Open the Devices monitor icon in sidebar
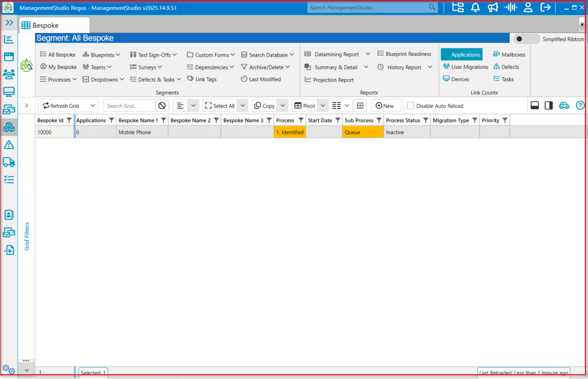Screen dimensions: 588x379 click(x=9, y=92)
